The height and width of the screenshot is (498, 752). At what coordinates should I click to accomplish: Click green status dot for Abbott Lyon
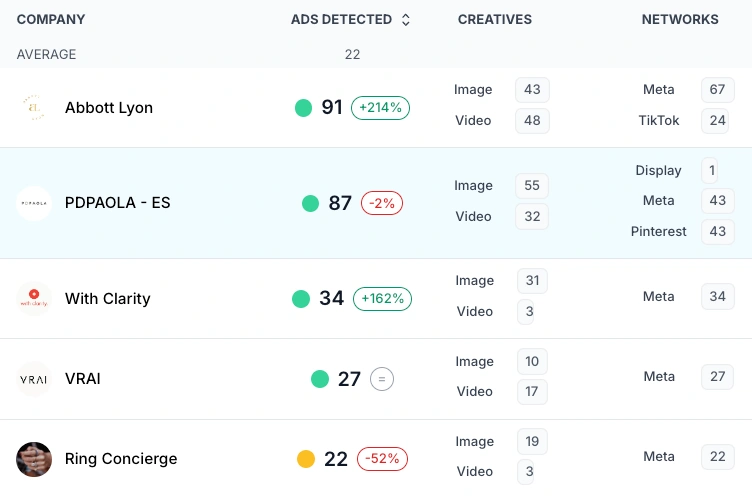pos(304,108)
